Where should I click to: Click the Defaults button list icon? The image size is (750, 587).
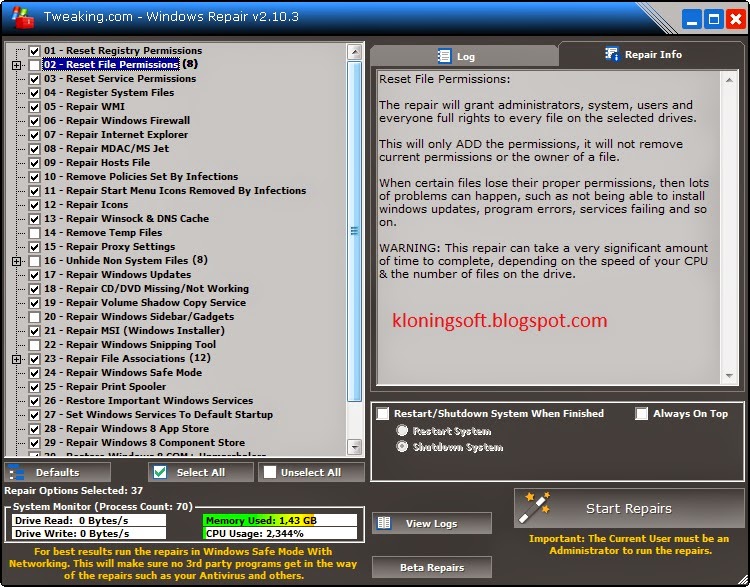(16, 472)
